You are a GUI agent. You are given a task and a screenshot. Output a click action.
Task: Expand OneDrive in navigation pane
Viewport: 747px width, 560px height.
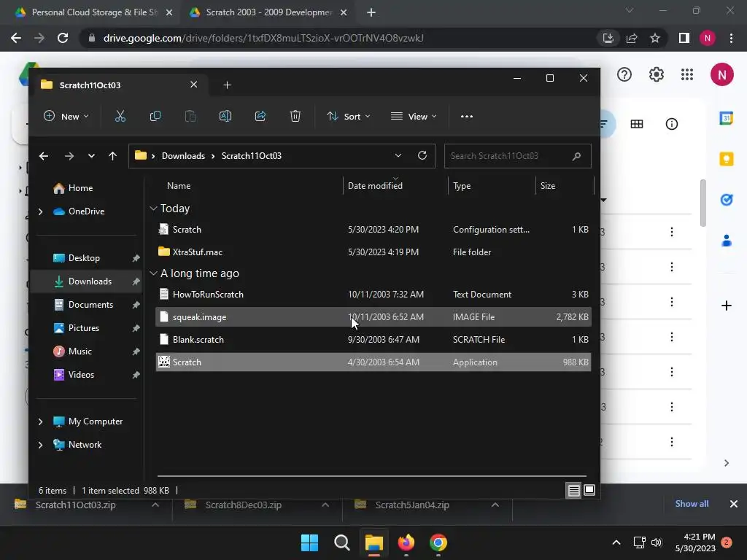coord(41,211)
